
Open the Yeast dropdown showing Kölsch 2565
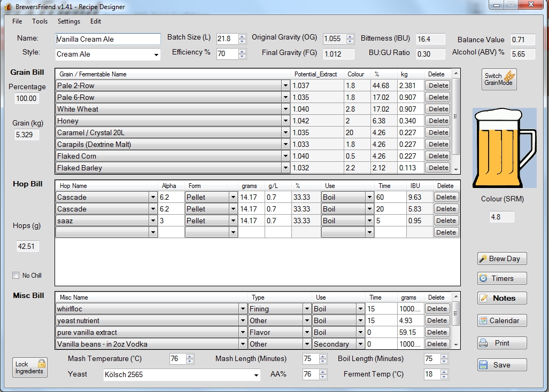(x=256, y=375)
